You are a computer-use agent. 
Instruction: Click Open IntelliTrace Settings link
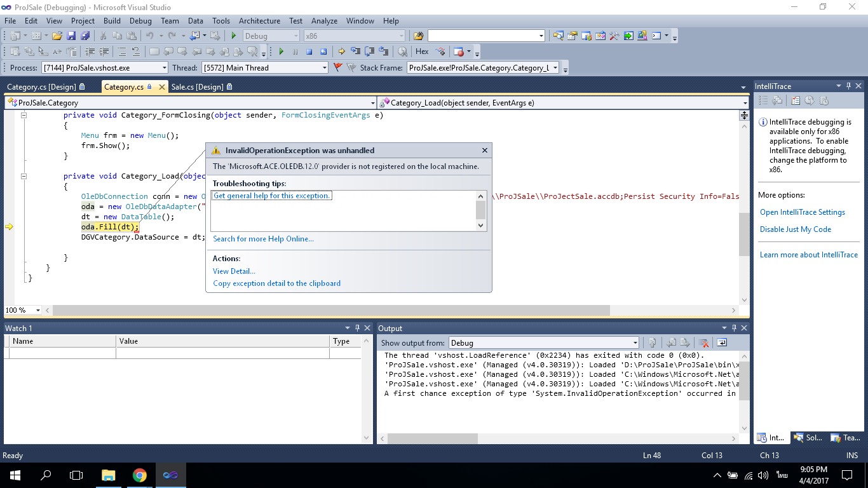point(803,212)
